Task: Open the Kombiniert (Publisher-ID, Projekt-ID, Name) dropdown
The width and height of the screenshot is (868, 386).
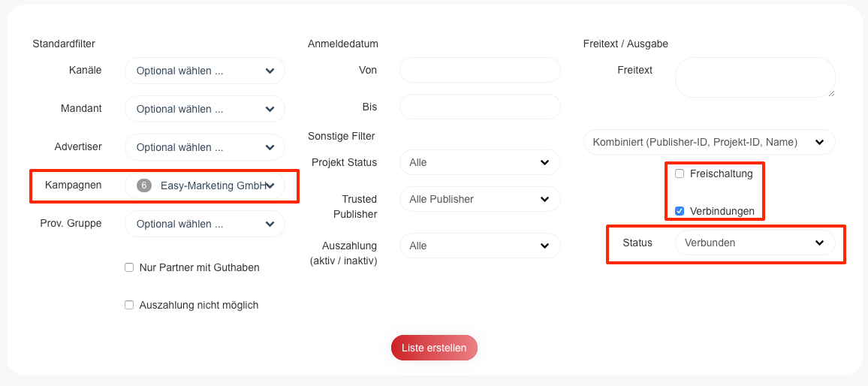Action: (709, 142)
